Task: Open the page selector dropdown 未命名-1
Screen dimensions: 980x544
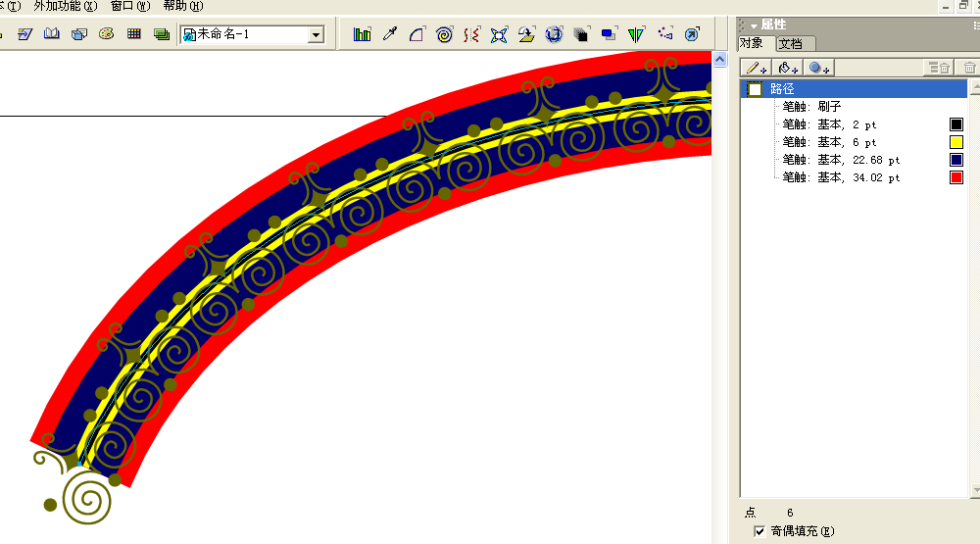Action: pos(317,34)
